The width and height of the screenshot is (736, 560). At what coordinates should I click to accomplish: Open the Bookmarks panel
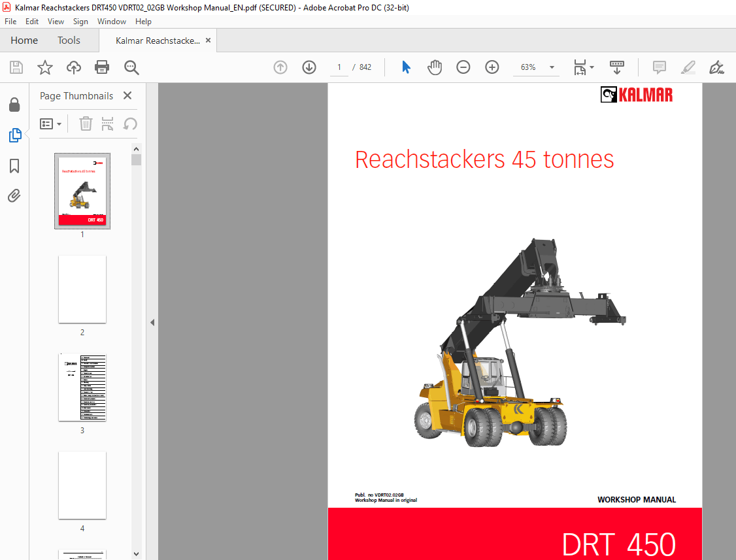(14, 166)
